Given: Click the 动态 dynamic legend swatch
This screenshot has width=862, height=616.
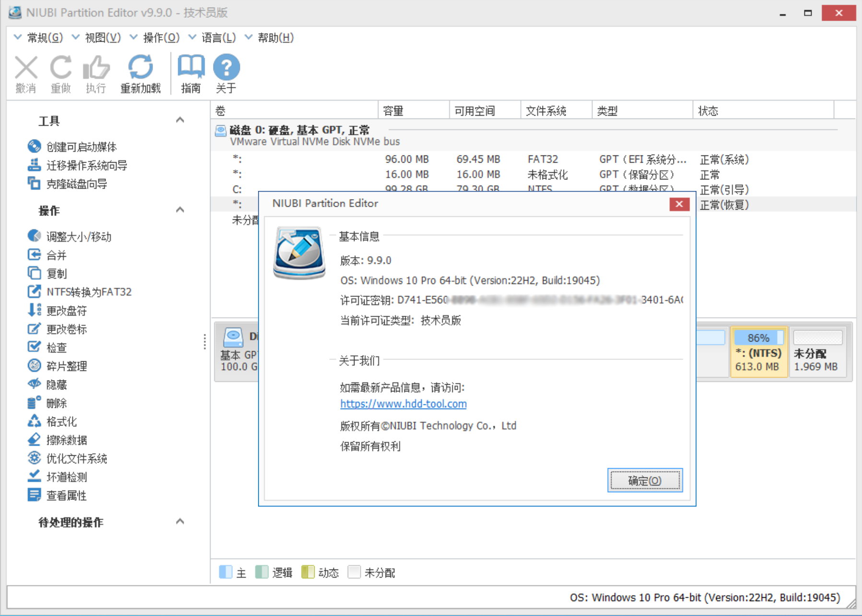Looking at the screenshot, I should click(308, 572).
